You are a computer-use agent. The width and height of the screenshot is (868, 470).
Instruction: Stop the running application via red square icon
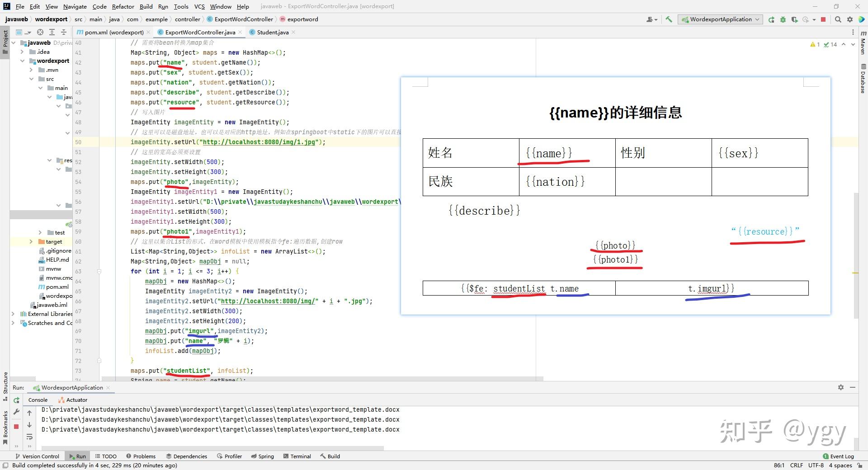pos(823,20)
